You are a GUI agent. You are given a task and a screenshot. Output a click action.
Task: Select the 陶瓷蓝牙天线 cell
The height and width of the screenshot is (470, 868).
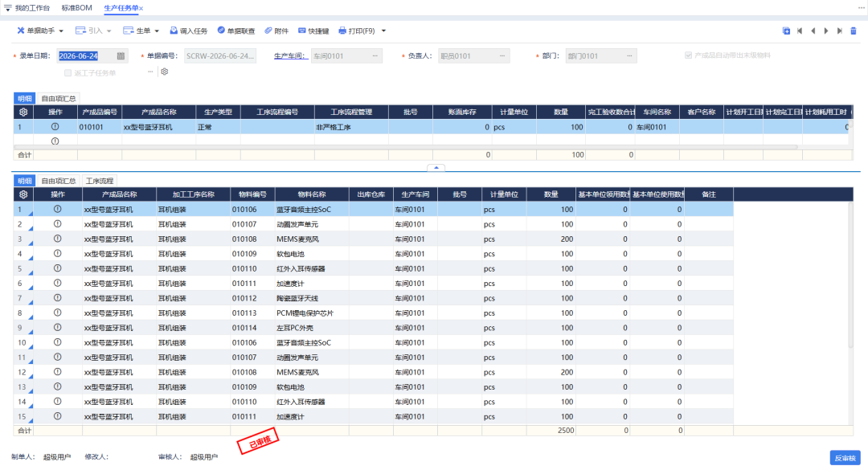tap(312, 298)
